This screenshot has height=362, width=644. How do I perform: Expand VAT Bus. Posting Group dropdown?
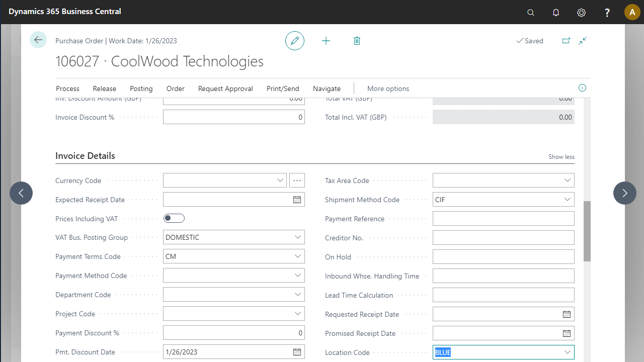tap(297, 237)
